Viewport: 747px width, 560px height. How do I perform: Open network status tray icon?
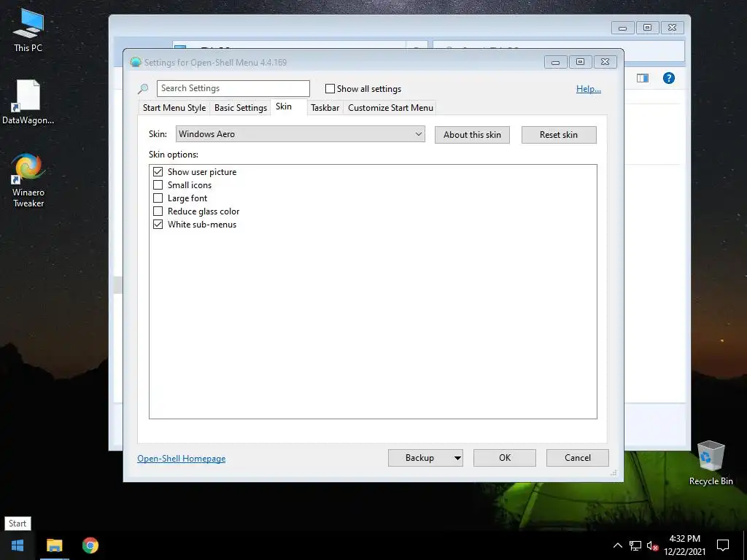[635, 545]
